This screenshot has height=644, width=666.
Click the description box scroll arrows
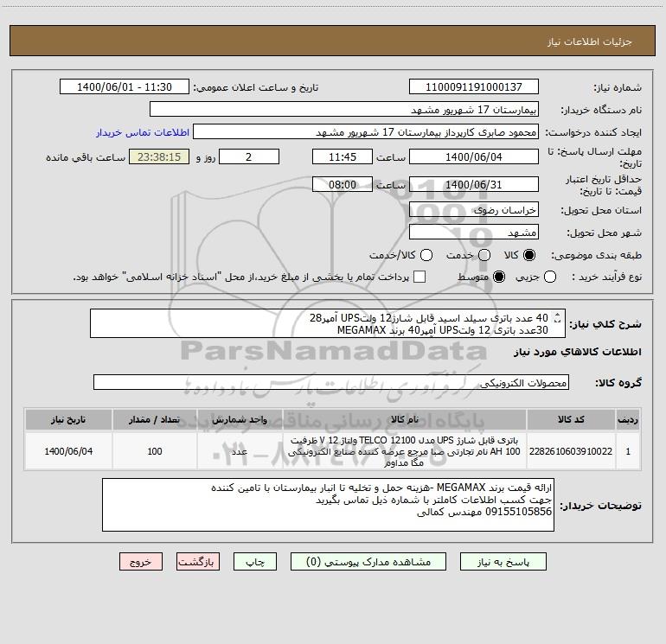coord(558,317)
